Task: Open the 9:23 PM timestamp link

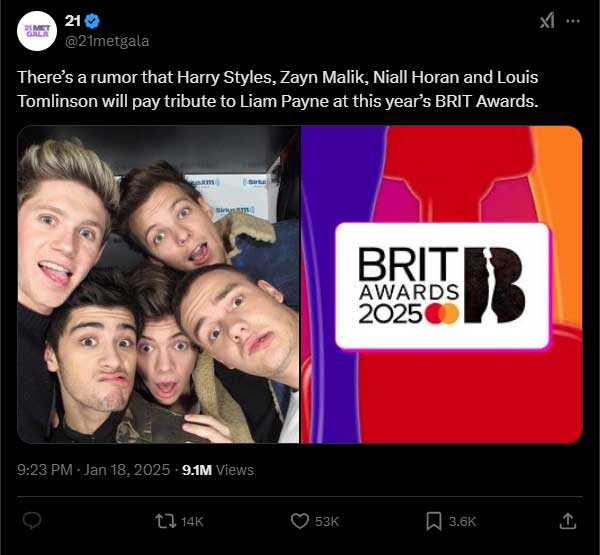Action: tap(48, 469)
